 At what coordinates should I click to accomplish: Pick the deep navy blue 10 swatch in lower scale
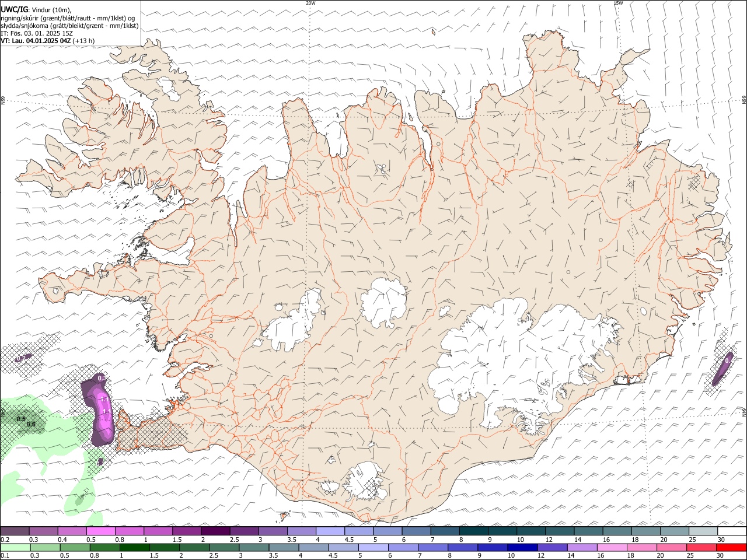tap(522, 548)
